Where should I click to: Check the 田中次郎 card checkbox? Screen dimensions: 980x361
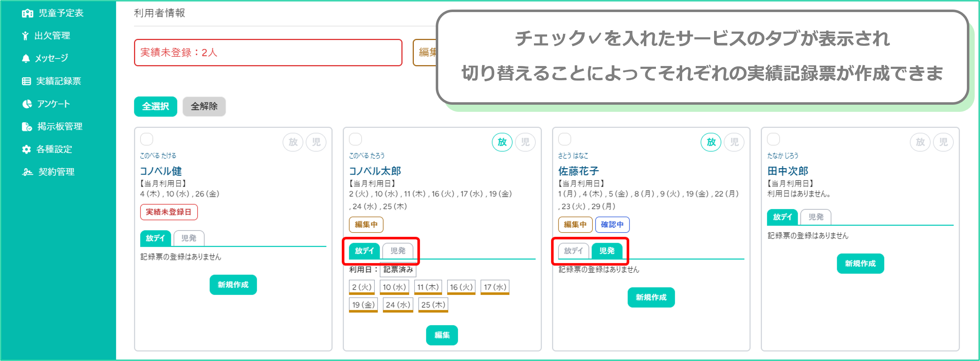[x=773, y=140]
